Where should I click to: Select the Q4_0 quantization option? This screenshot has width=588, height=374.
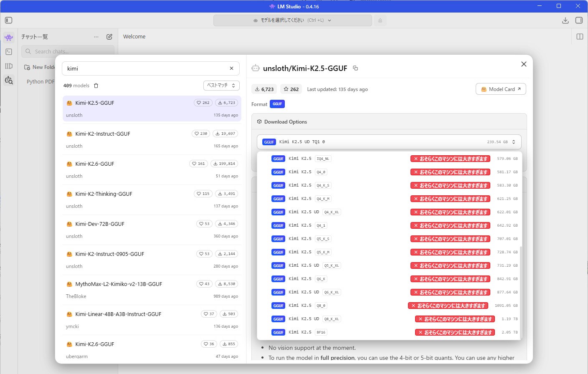coord(389,172)
